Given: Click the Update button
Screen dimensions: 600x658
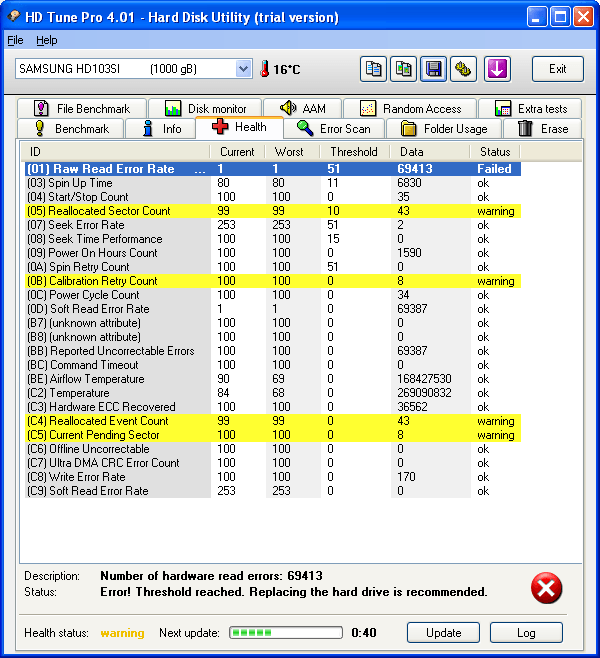Looking at the screenshot, I should 443,632.
